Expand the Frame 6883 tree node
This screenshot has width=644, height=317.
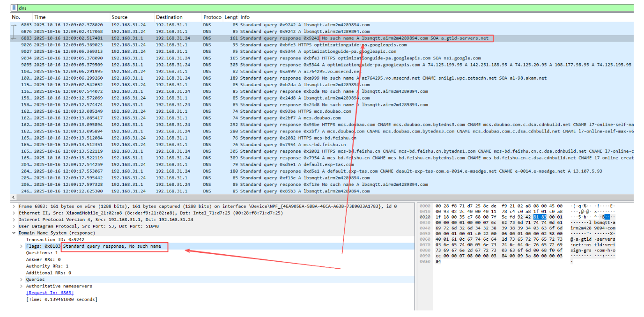[x=14, y=206]
